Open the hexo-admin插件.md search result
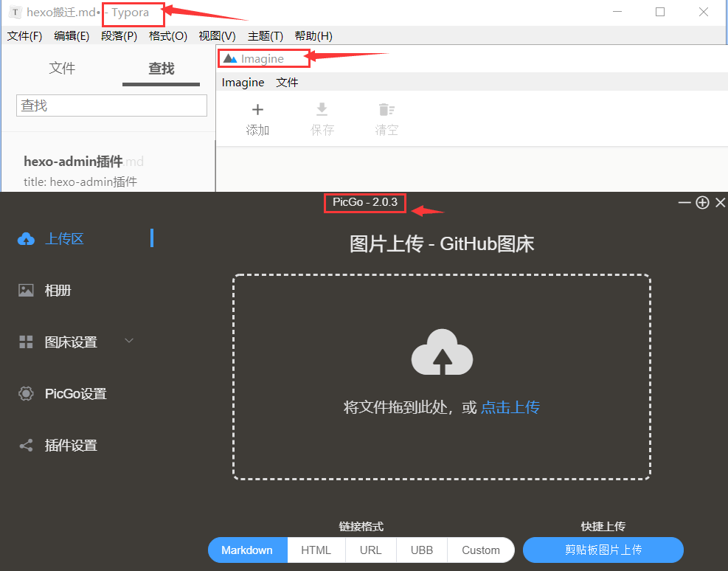The image size is (728, 571). pos(83,161)
